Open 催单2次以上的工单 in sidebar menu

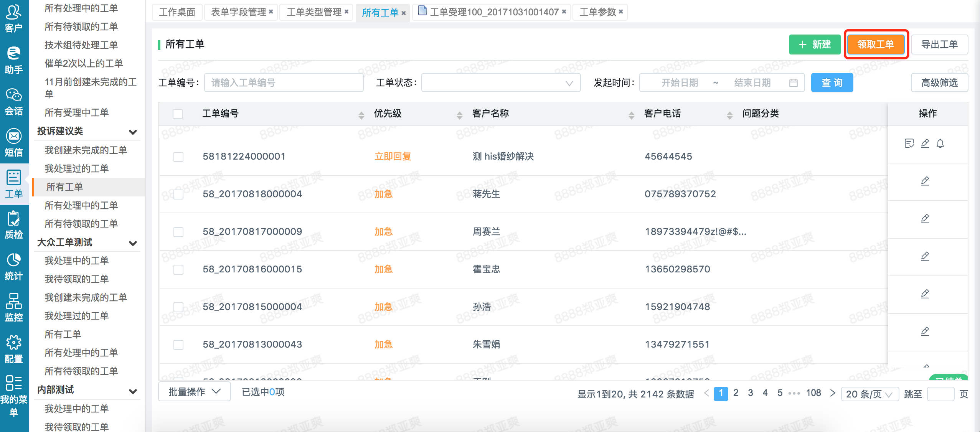pos(84,63)
